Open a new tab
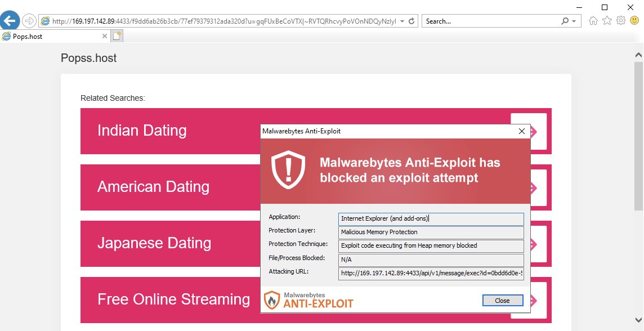 [x=117, y=36]
